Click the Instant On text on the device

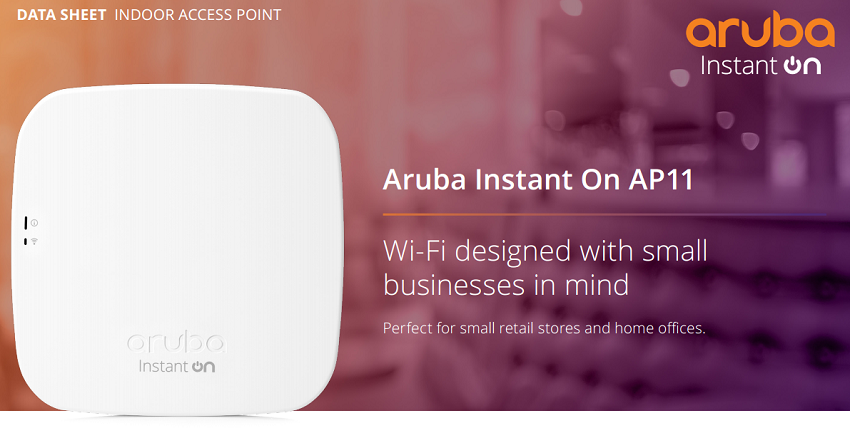(177, 366)
